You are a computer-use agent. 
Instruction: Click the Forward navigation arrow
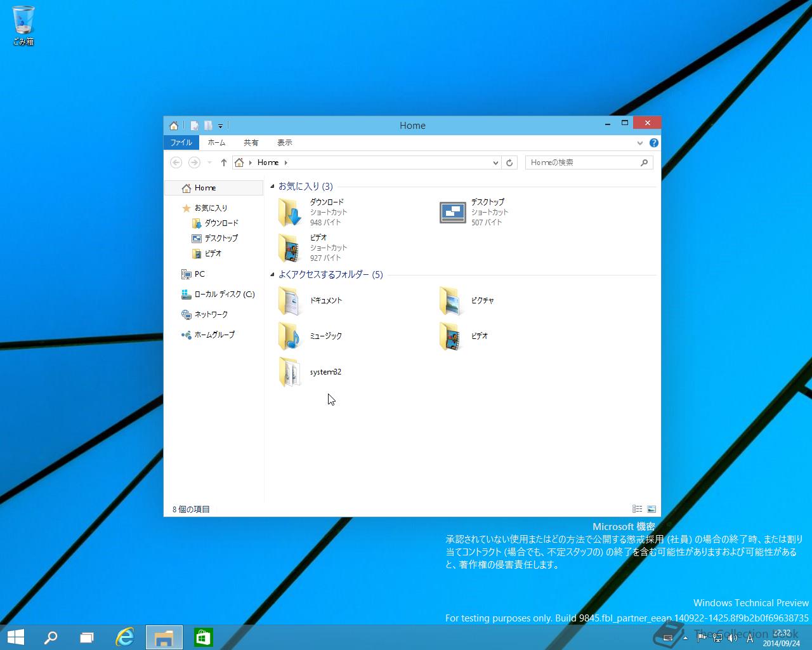click(194, 162)
